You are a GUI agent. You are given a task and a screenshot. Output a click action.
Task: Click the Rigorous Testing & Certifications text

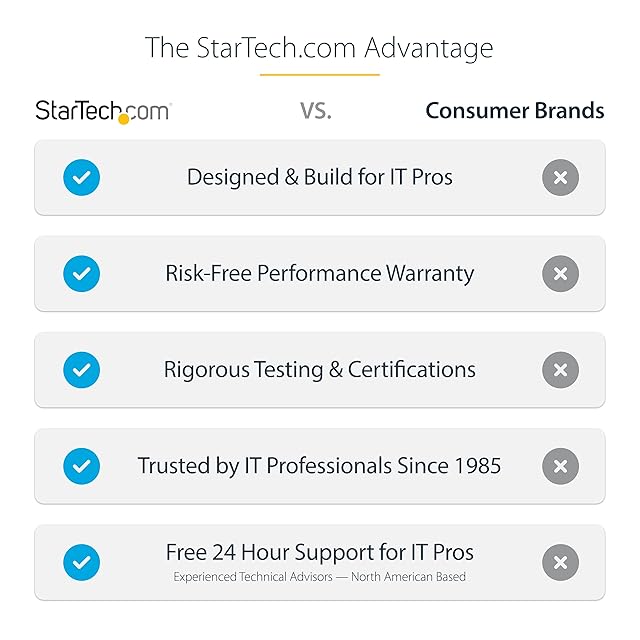(320, 370)
